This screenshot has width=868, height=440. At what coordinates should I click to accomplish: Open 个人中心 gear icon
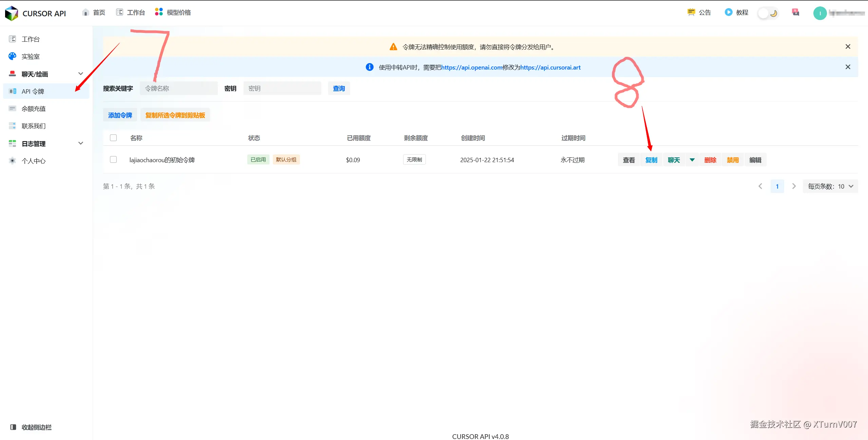click(x=12, y=161)
